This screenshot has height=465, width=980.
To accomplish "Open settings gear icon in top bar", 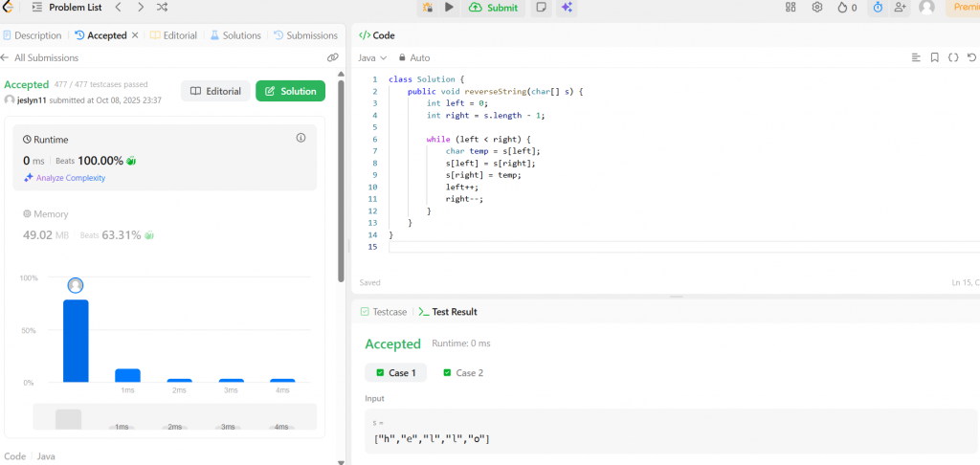I will (817, 8).
